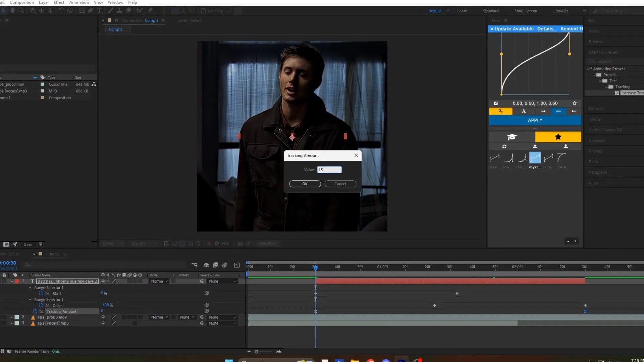The width and height of the screenshot is (644, 362).
Task: Open the Effect menu
Action: pyautogui.click(x=59, y=2)
